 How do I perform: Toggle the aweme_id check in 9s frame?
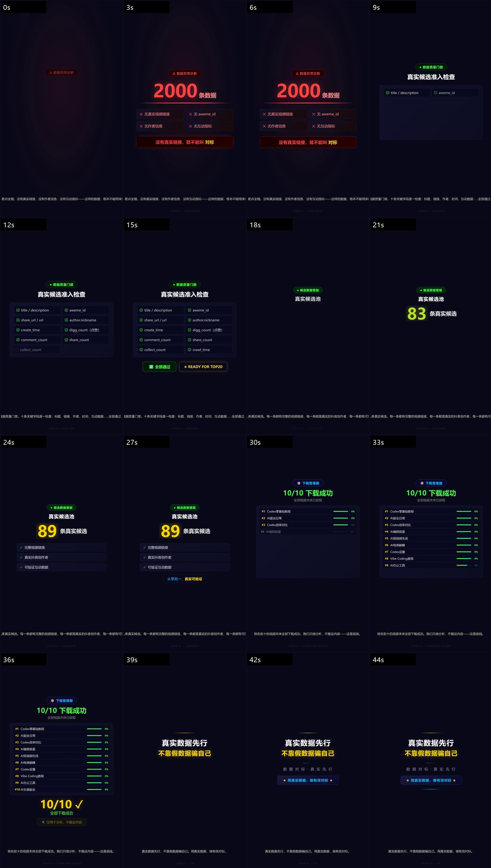pos(455,93)
